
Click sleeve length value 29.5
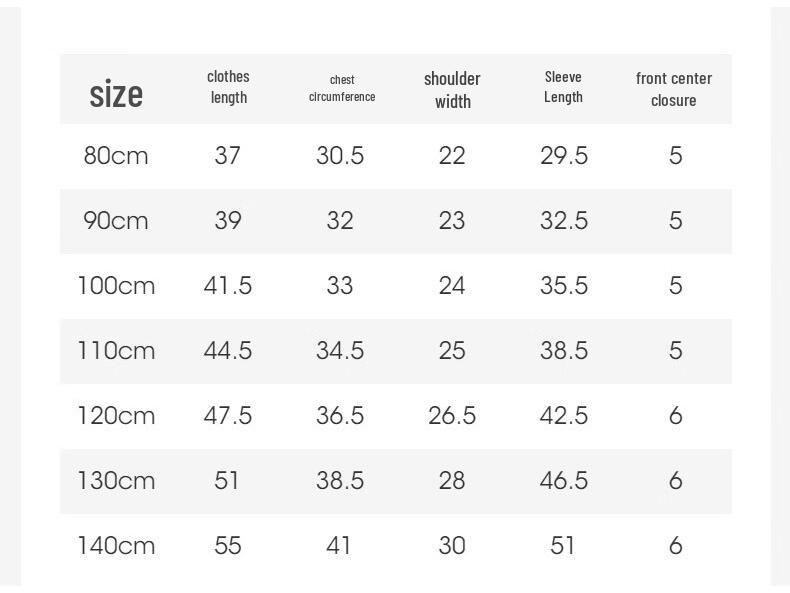(x=564, y=156)
